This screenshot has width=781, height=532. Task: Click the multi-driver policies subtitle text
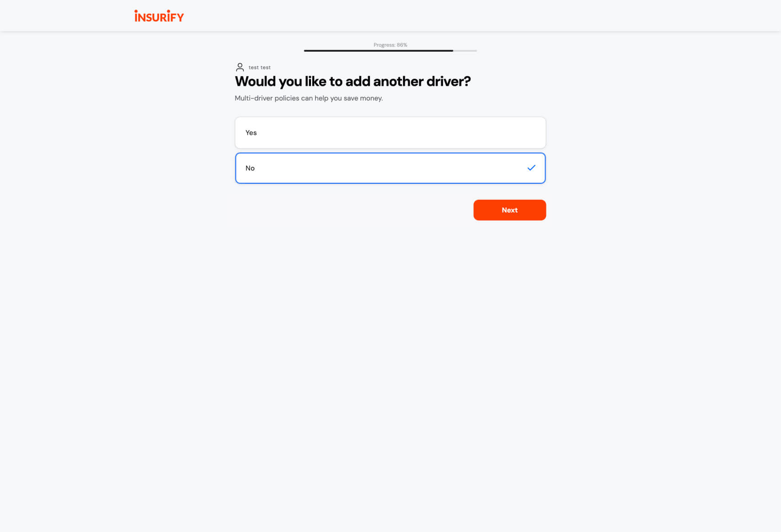309,98
